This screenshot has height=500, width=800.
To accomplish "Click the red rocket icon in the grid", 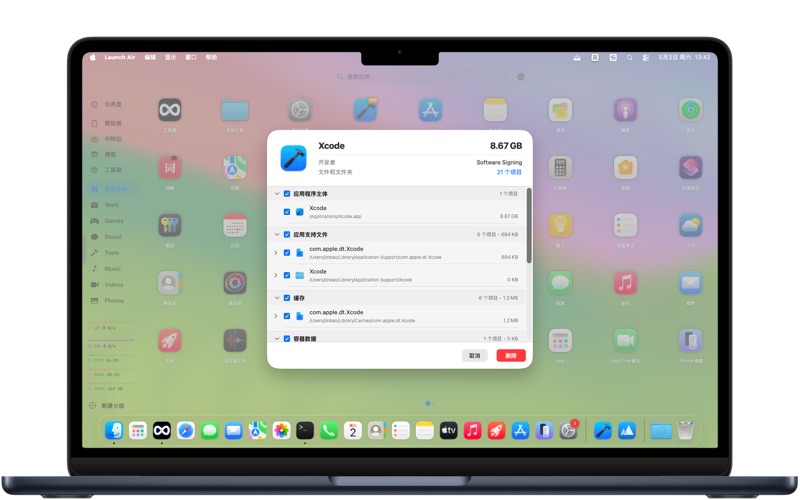I will [170, 340].
